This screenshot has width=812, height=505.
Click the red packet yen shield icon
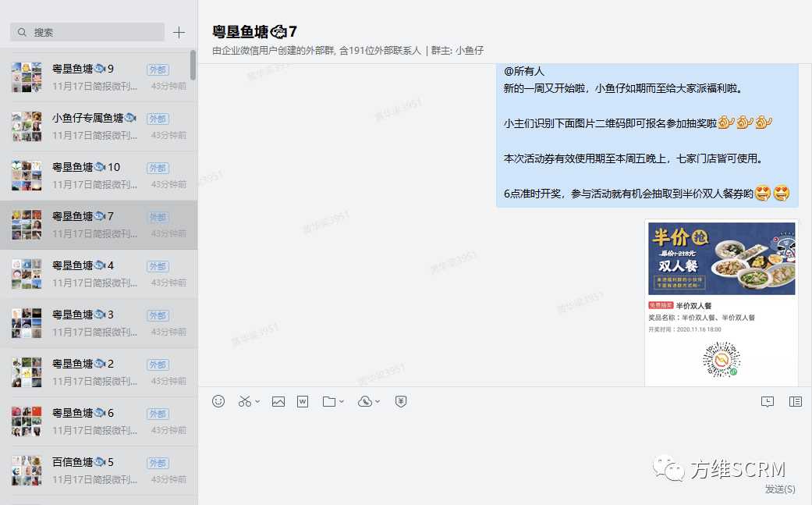(x=401, y=401)
